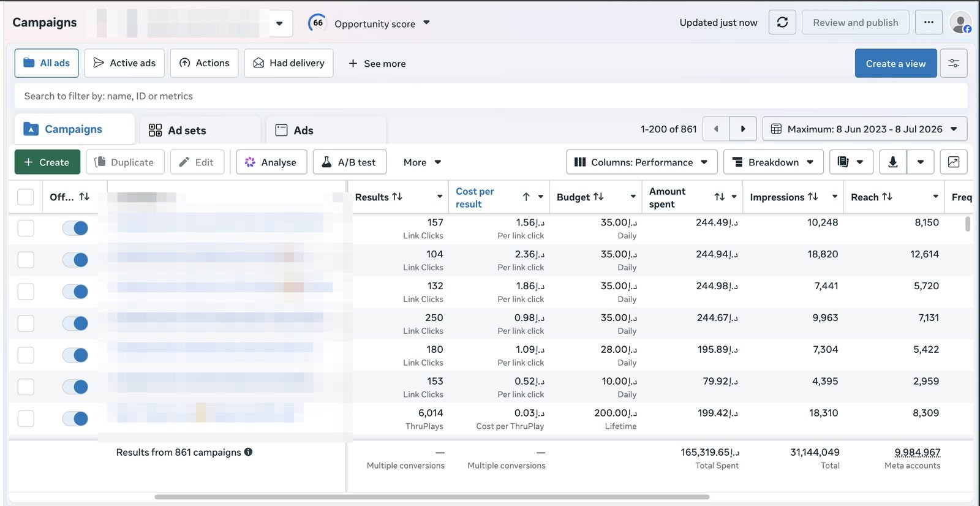Toggle off campaign with 153 link clicks

click(75, 387)
